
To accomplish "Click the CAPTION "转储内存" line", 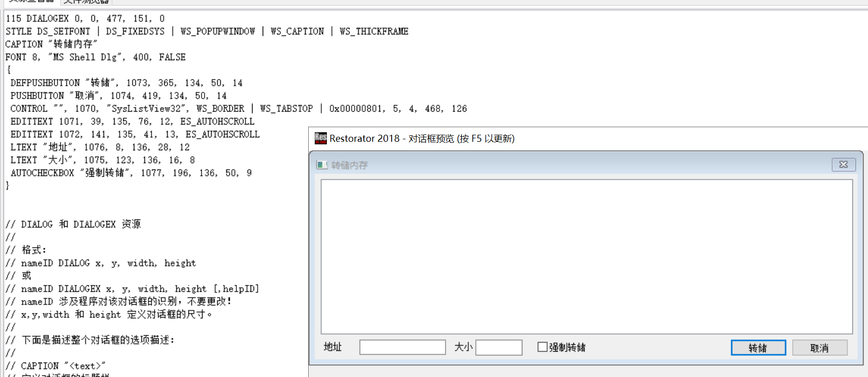I will pos(52,44).
